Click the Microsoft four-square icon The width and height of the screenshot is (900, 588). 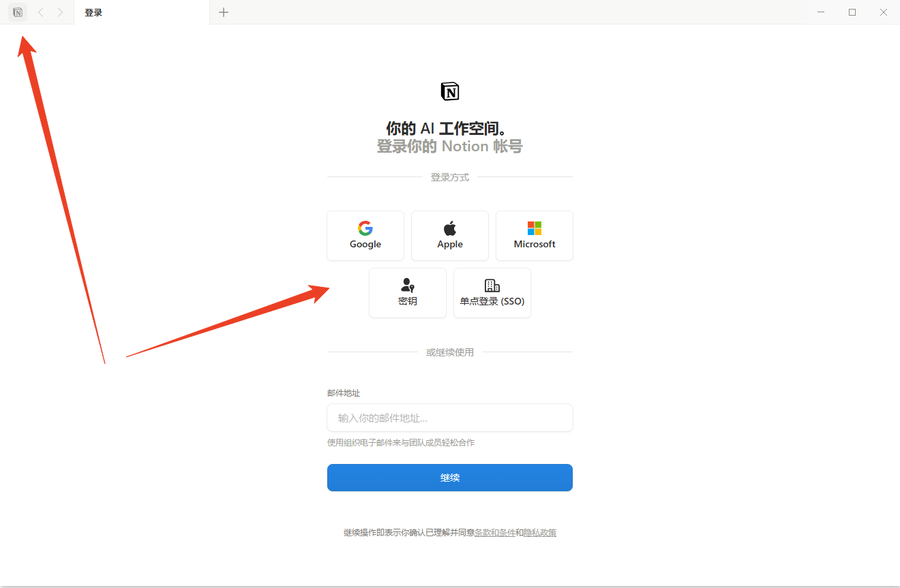pyautogui.click(x=534, y=228)
